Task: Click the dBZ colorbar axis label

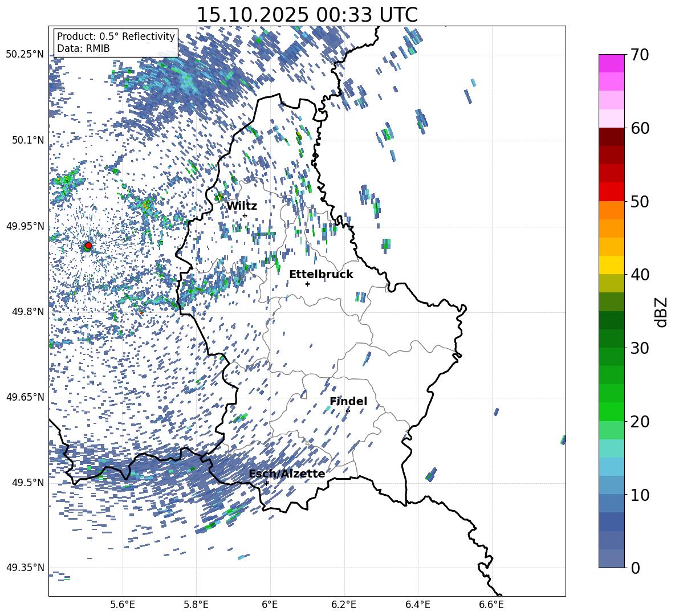Action: pos(662,312)
